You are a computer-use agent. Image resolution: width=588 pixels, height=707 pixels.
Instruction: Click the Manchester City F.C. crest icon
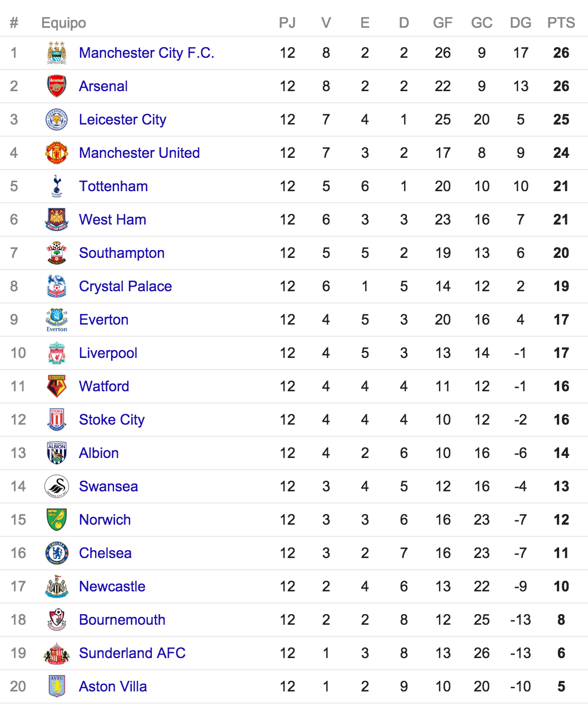pyautogui.click(x=57, y=53)
